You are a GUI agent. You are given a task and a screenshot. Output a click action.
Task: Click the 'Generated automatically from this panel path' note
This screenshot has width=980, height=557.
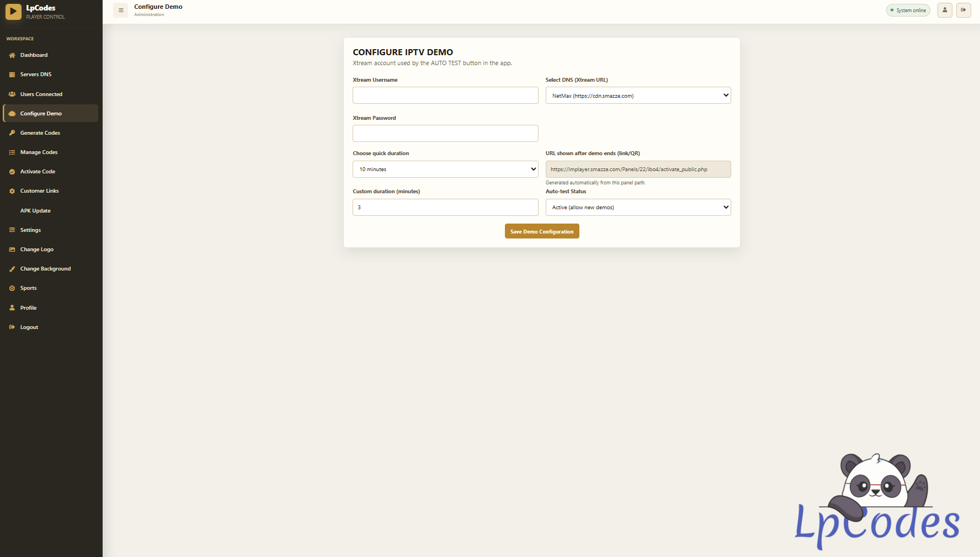(595, 183)
